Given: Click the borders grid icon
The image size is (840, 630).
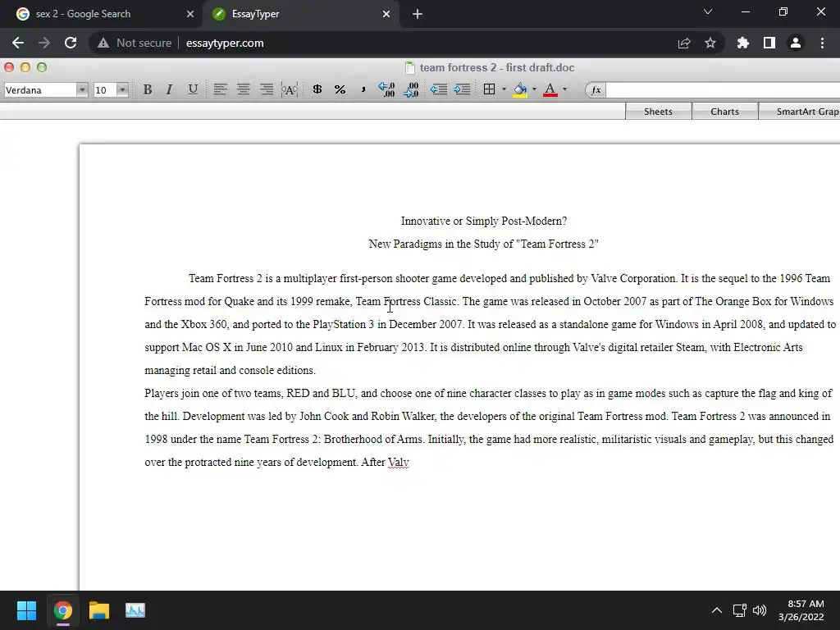Looking at the screenshot, I should pos(489,89).
